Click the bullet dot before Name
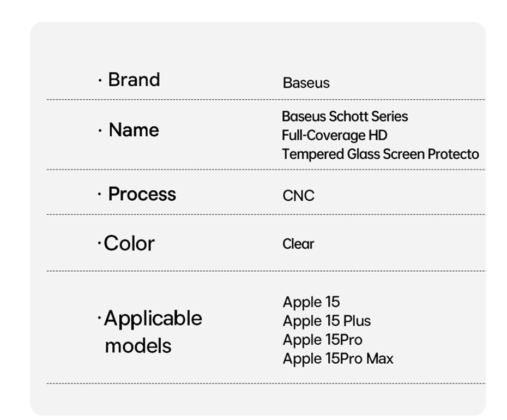The image size is (507, 420). click(100, 131)
